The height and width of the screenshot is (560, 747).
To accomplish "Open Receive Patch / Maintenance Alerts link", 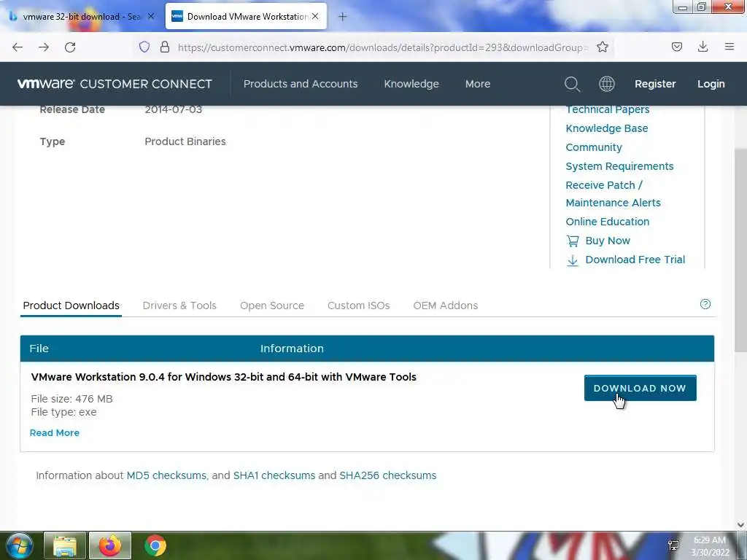I will tap(613, 194).
